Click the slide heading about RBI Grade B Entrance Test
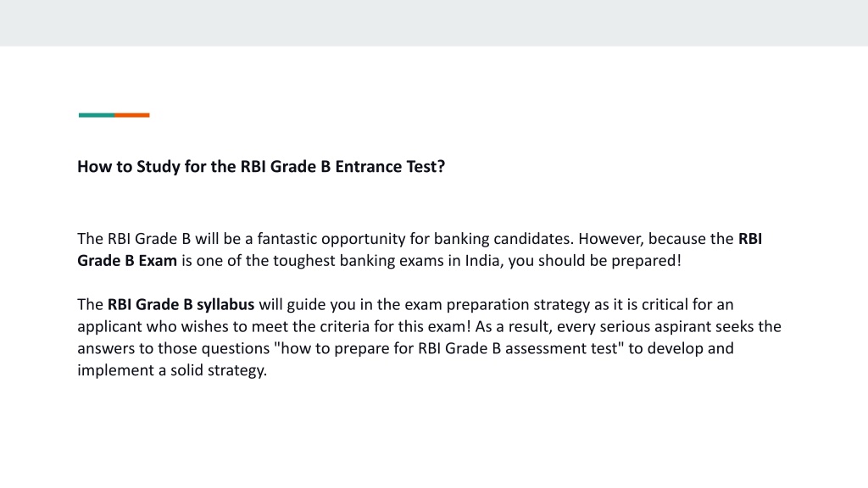The height and width of the screenshot is (488, 868). pos(261,167)
